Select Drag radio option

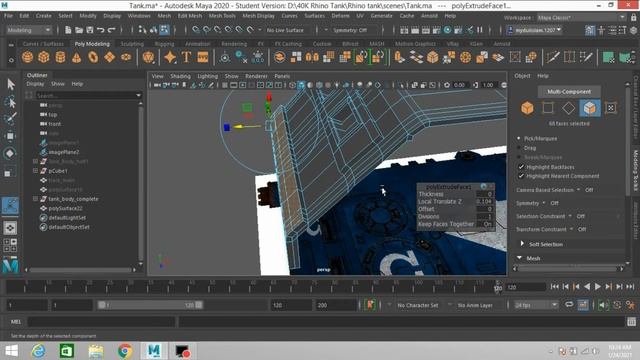519,148
